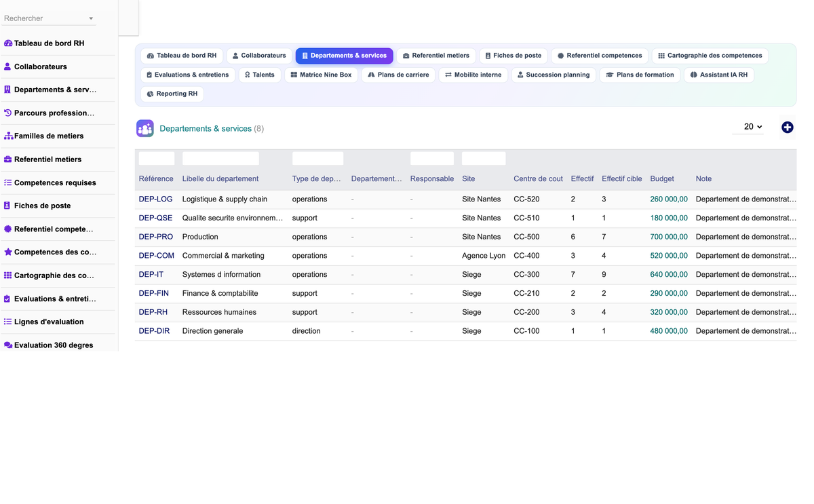Click the Tableau de bord RH sidebar icon
The height and width of the screenshot is (504, 814).
click(x=8, y=43)
